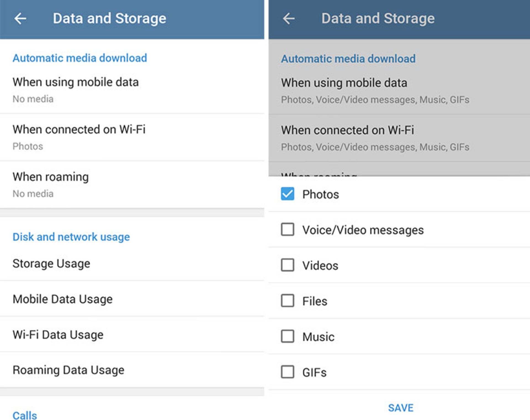Open Roaming Data Usage

(x=132, y=370)
